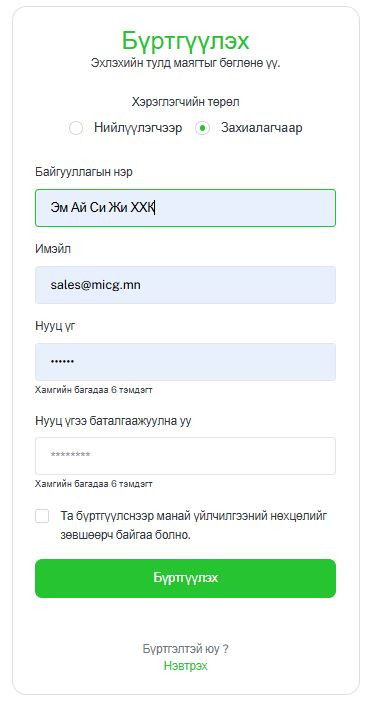This screenshot has height=704, width=370.
Task: Submit with the green Бүртгүүлэх button
Action: pyautogui.click(x=185, y=578)
